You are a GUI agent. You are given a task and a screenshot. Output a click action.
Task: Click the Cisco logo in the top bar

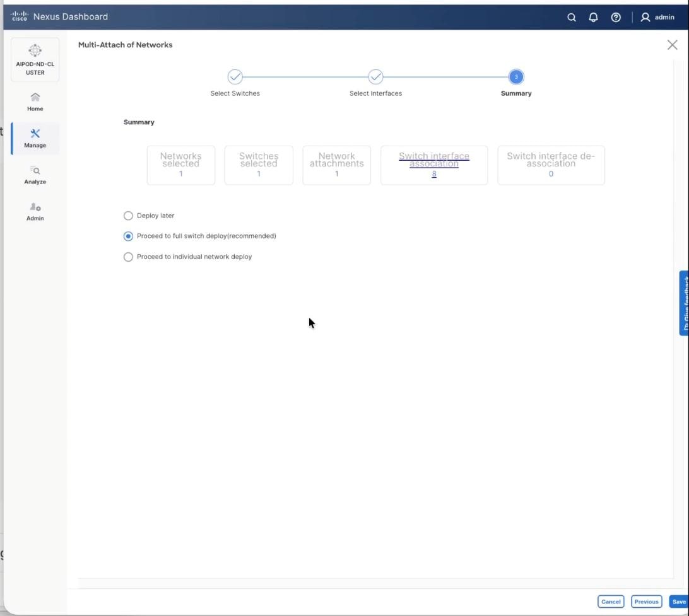(x=19, y=17)
